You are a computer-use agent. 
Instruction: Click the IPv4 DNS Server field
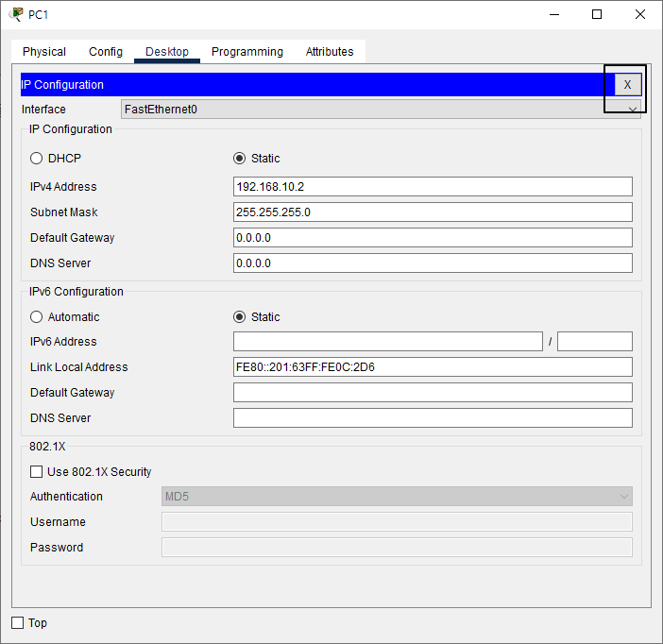pyautogui.click(x=433, y=263)
